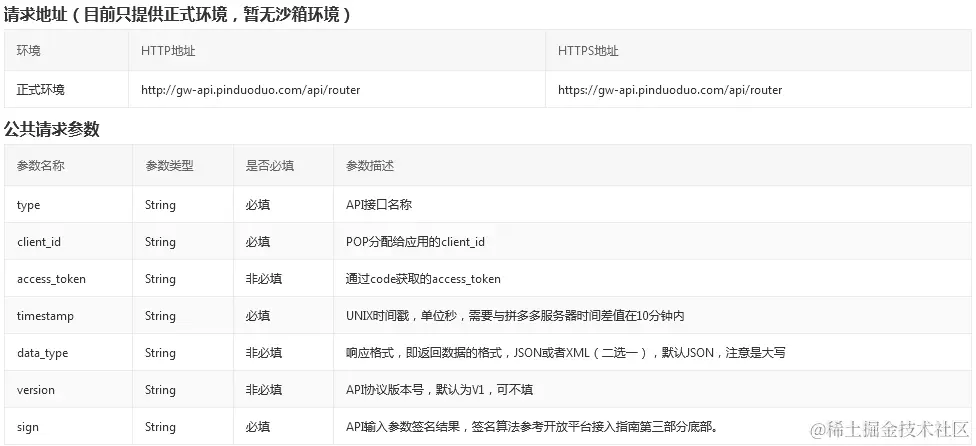Click the description POP分配给应用的client_id

(415, 241)
